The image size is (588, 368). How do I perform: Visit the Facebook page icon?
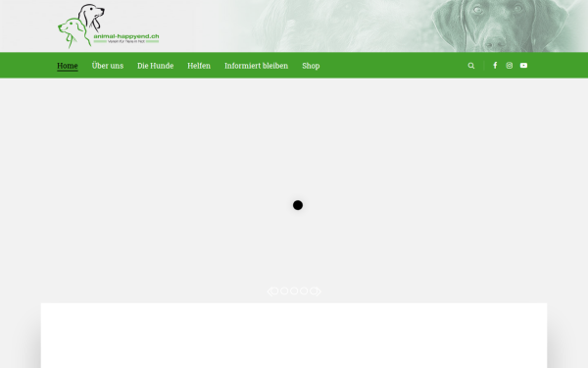[x=495, y=66]
